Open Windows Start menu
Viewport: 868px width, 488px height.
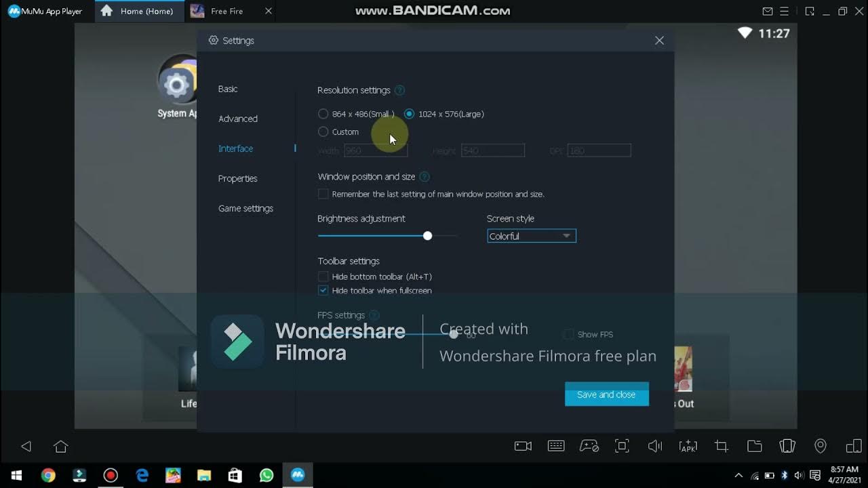coord(16,476)
